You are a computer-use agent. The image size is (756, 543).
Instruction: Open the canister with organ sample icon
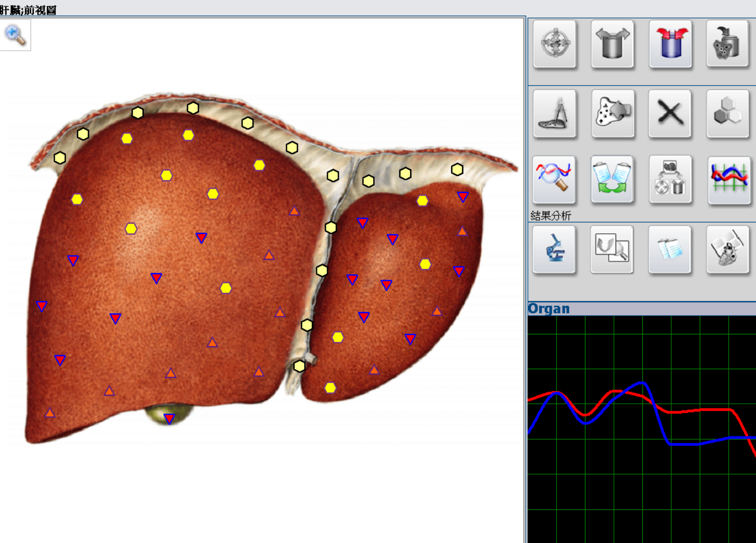[728, 44]
